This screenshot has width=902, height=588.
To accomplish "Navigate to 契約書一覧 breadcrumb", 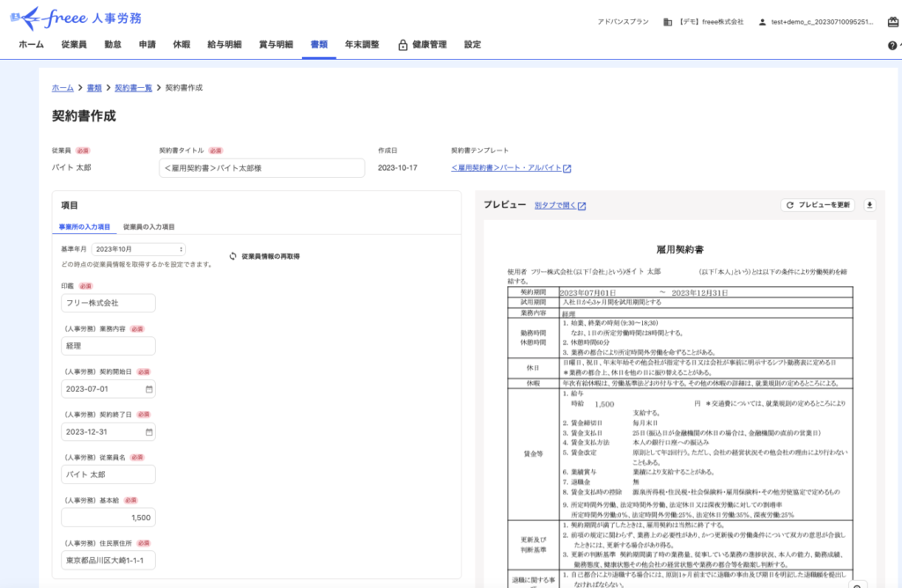I will click(133, 88).
